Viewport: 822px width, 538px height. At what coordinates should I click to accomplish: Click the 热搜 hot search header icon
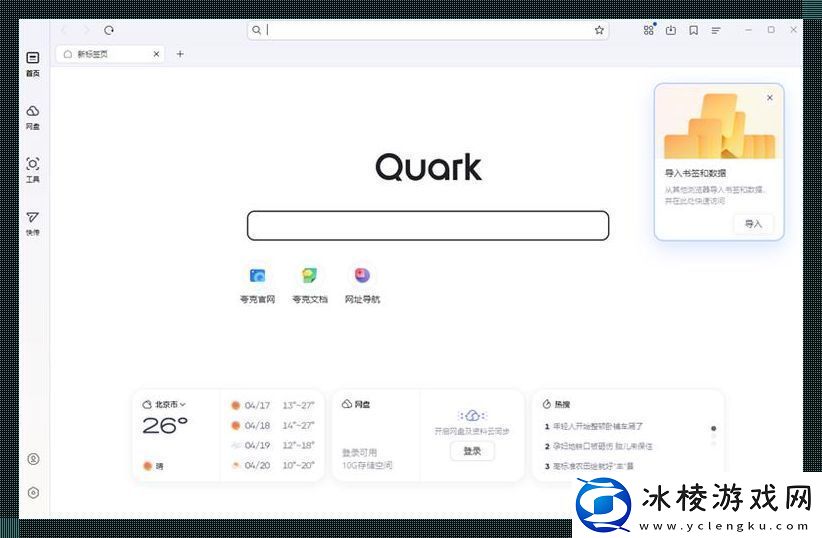pos(547,404)
